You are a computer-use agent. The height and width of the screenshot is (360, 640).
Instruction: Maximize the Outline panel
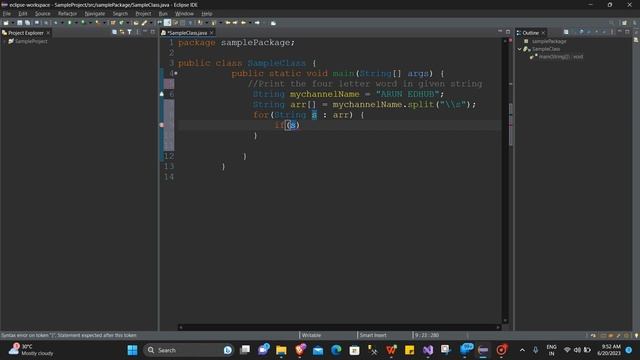click(627, 32)
